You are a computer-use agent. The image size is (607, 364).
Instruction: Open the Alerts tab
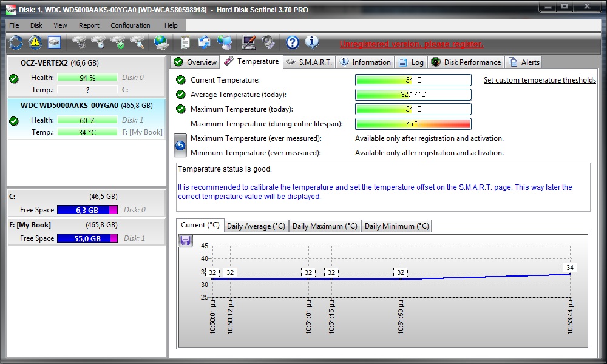[x=524, y=62]
